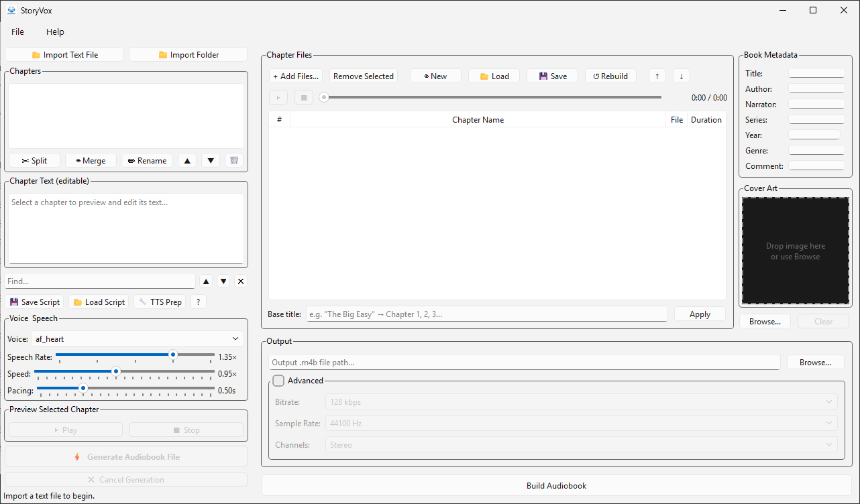Click the Cover Art drop area

point(795,251)
